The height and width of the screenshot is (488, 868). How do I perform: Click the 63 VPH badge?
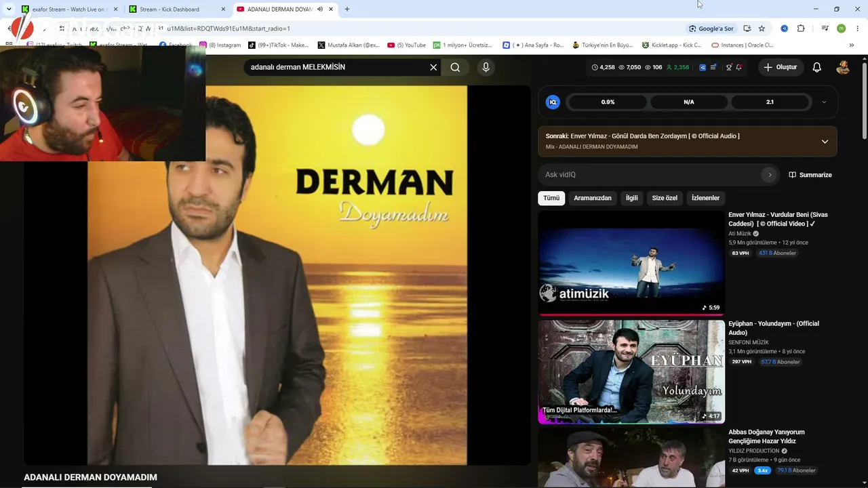point(741,253)
